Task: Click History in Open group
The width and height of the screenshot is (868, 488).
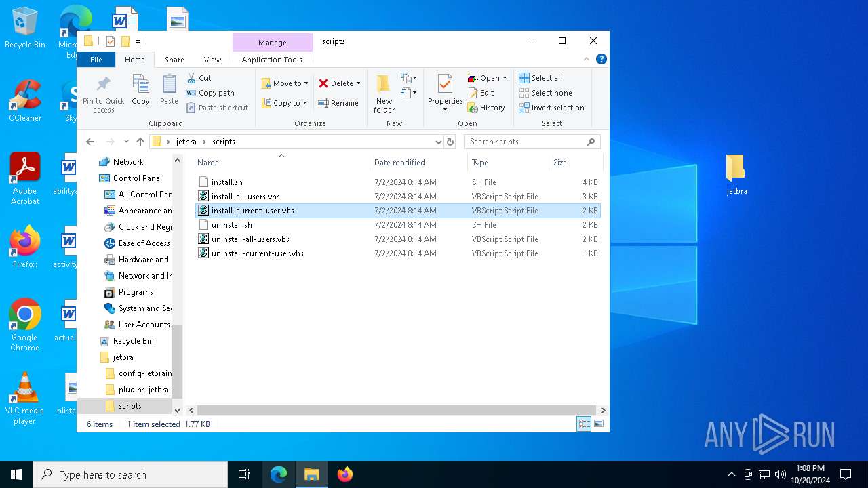Action: pos(486,108)
